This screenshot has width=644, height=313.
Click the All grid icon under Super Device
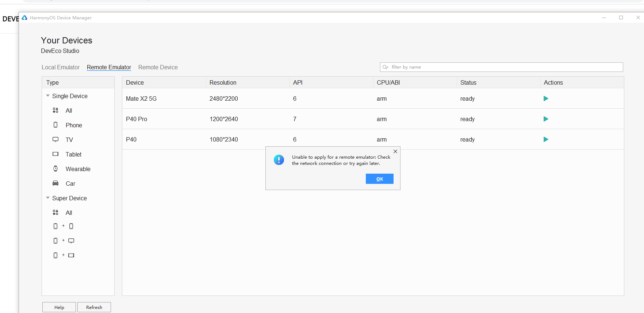tap(55, 212)
